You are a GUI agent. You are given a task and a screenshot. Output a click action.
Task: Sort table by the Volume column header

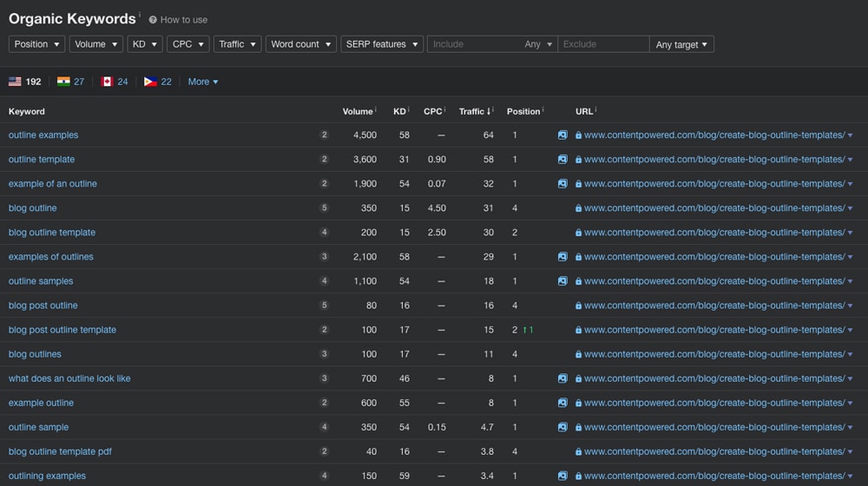tap(357, 111)
